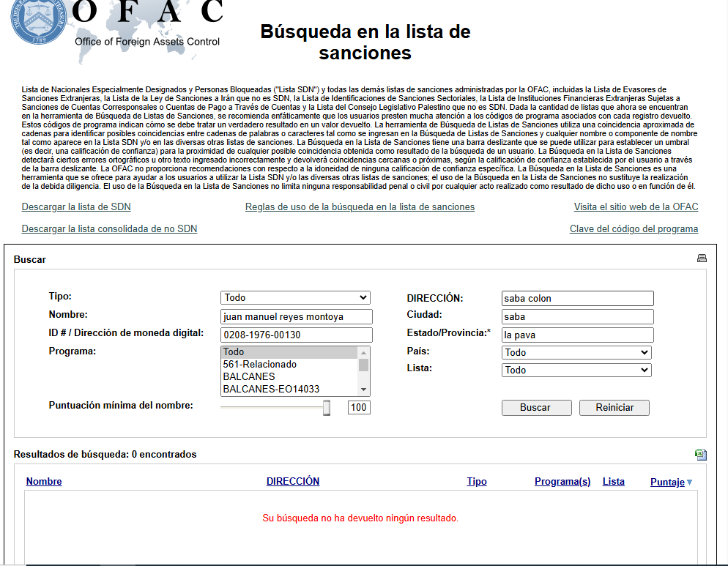This screenshot has width=728, height=566.
Task: Sort results by Nombre column
Action: tap(44, 482)
